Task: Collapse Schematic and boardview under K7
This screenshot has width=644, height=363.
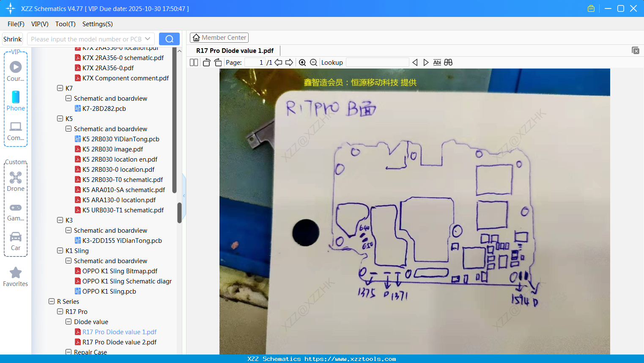Action: pos(69,98)
